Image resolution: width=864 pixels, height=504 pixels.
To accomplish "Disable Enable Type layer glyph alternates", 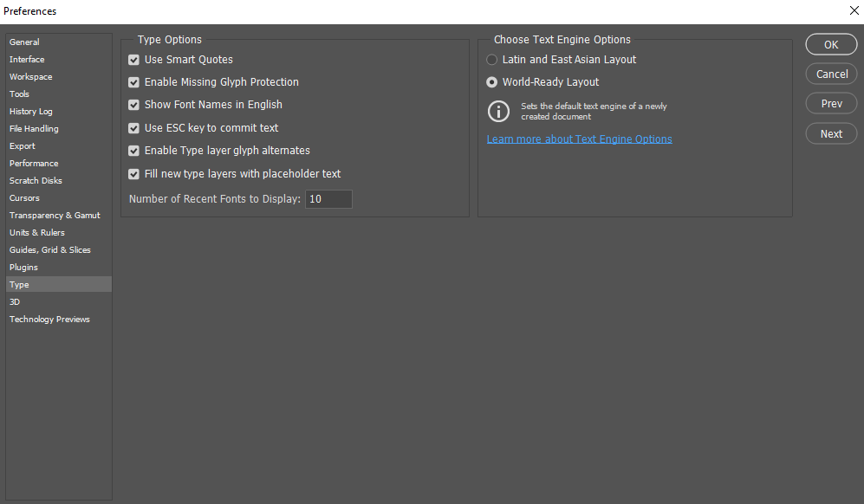I will (x=134, y=151).
